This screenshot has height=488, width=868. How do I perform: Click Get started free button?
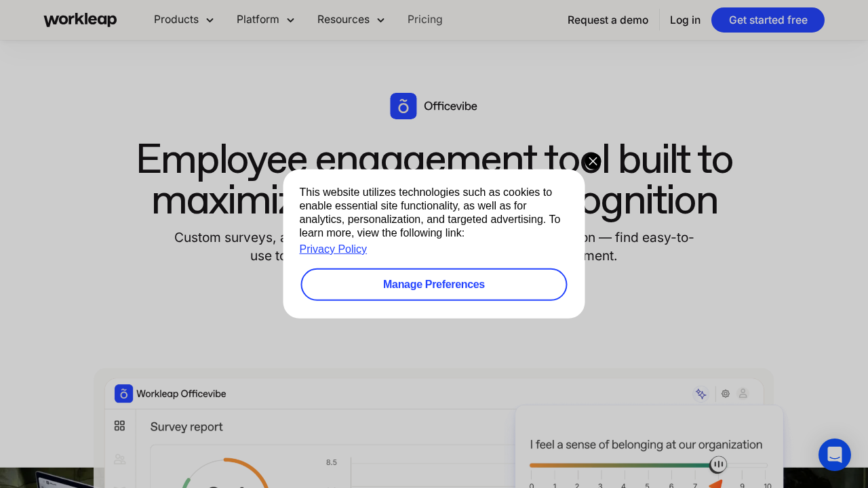click(768, 20)
